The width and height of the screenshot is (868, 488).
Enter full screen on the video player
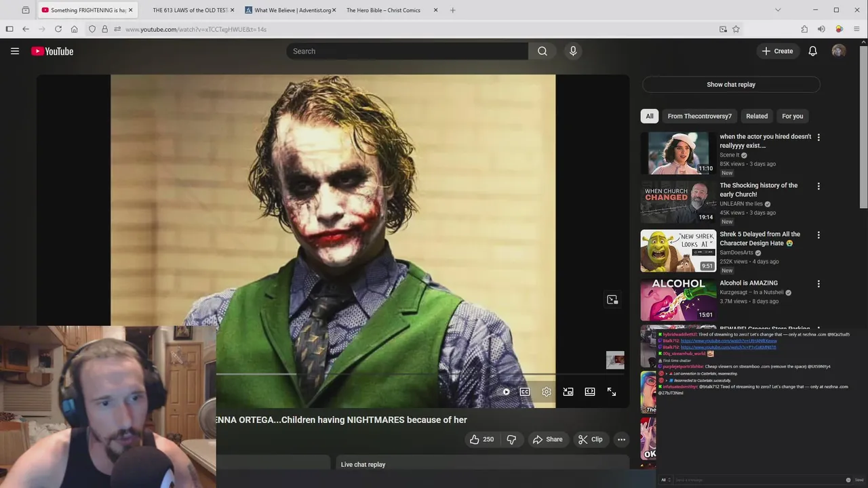(612, 392)
